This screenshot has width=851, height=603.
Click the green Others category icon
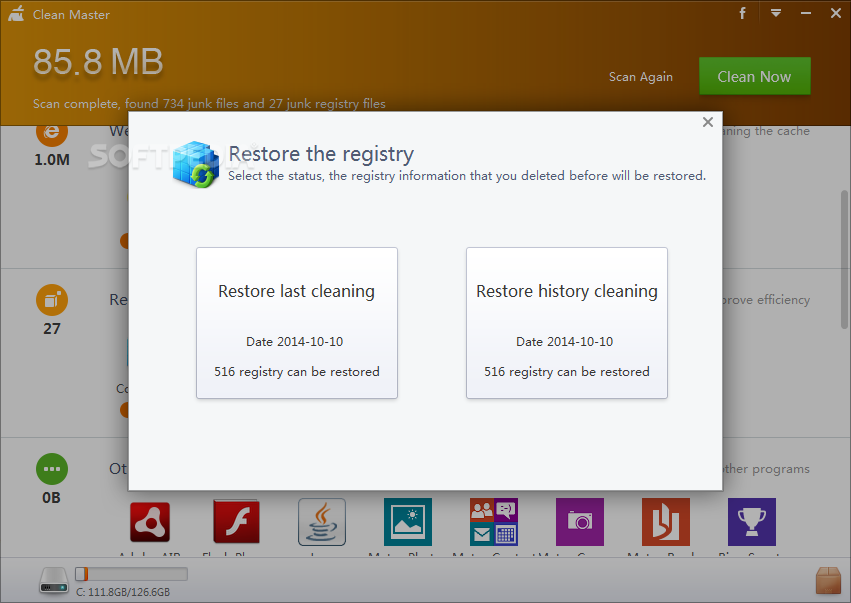click(x=52, y=469)
